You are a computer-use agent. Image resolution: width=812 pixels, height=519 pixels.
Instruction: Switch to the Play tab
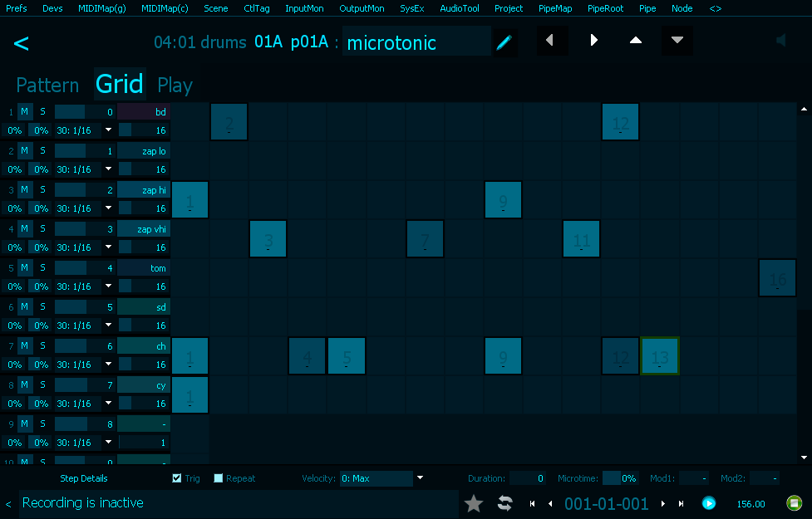pos(175,85)
